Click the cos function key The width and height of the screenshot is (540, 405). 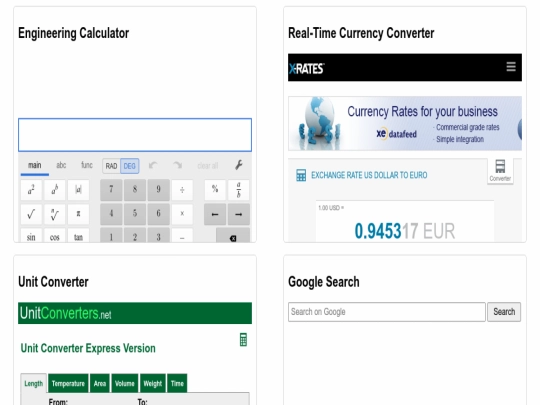pyautogui.click(x=54, y=235)
